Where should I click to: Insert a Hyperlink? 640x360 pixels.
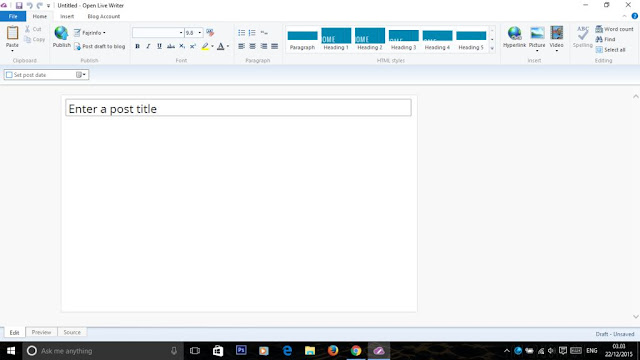[x=514, y=37]
